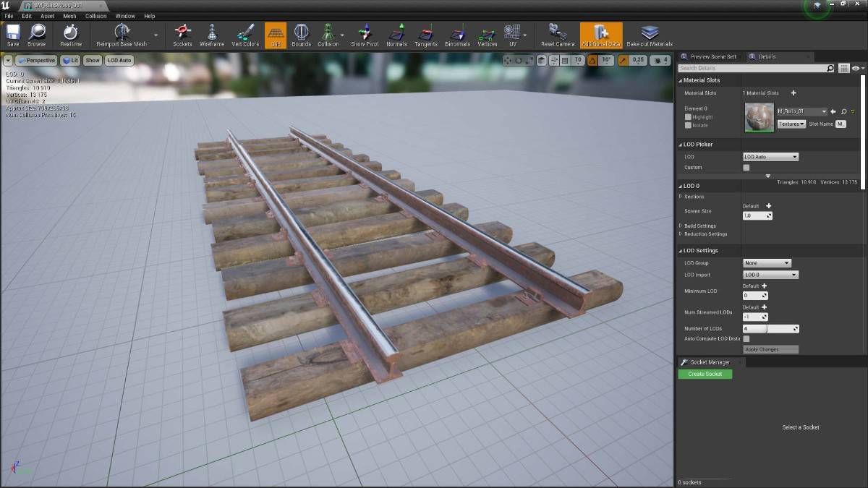
Task: Toggle Additional Data toolbar button
Action: coord(601,35)
